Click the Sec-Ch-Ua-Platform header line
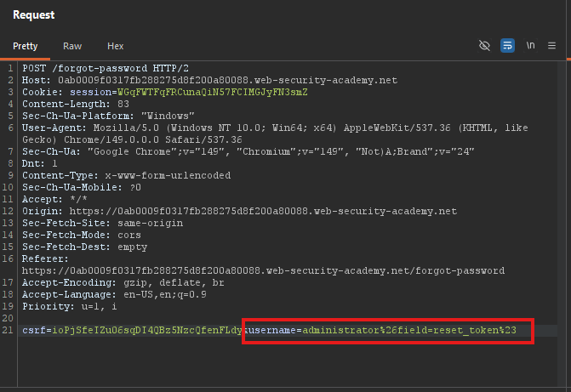Image resolution: width=571 pixels, height=392 pixels. 108,116
